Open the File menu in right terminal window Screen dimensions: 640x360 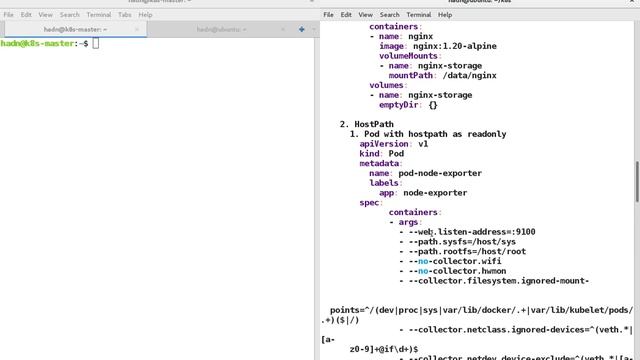[x=329, y=15]
